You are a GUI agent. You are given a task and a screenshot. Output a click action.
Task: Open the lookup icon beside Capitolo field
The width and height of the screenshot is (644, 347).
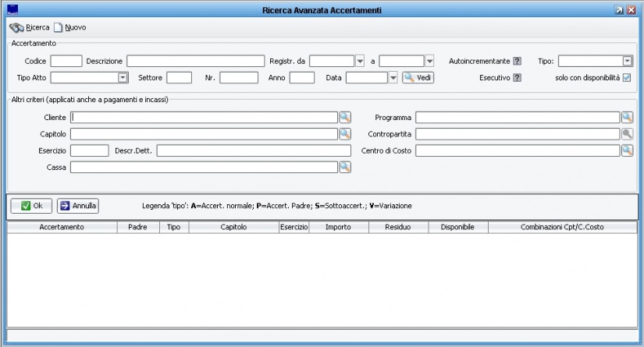(x=344, y=134)
